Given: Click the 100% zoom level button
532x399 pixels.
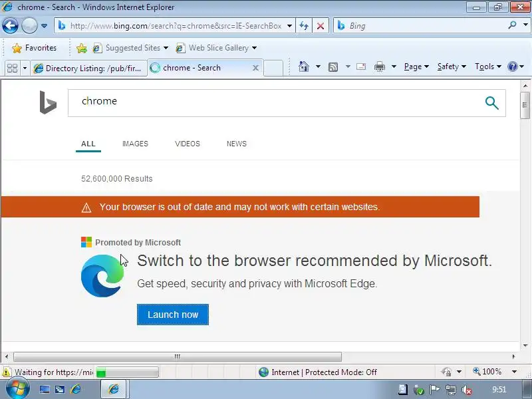Looking at the screenshot, I should [x=487, y=372].
